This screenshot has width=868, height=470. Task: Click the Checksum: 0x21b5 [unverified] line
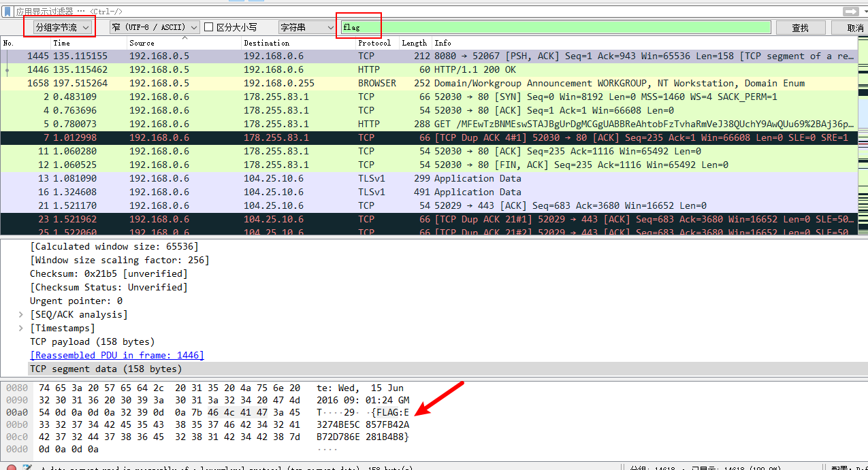click(108, 273)
